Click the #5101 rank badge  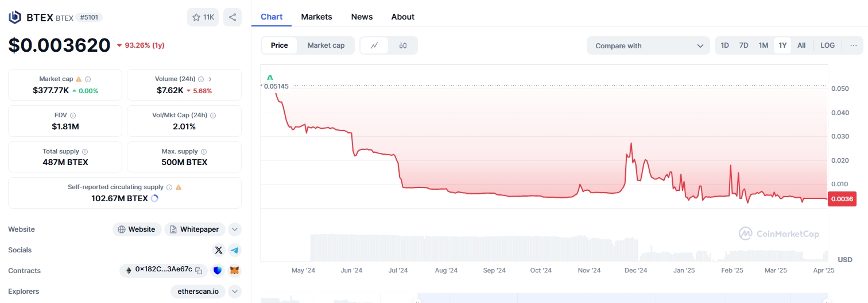click(x=90, y=17)
